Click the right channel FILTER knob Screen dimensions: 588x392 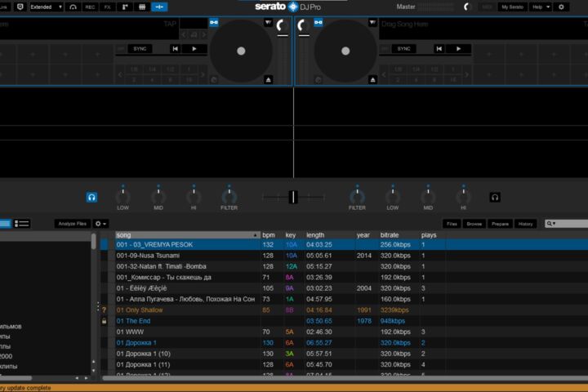point(357,196)
